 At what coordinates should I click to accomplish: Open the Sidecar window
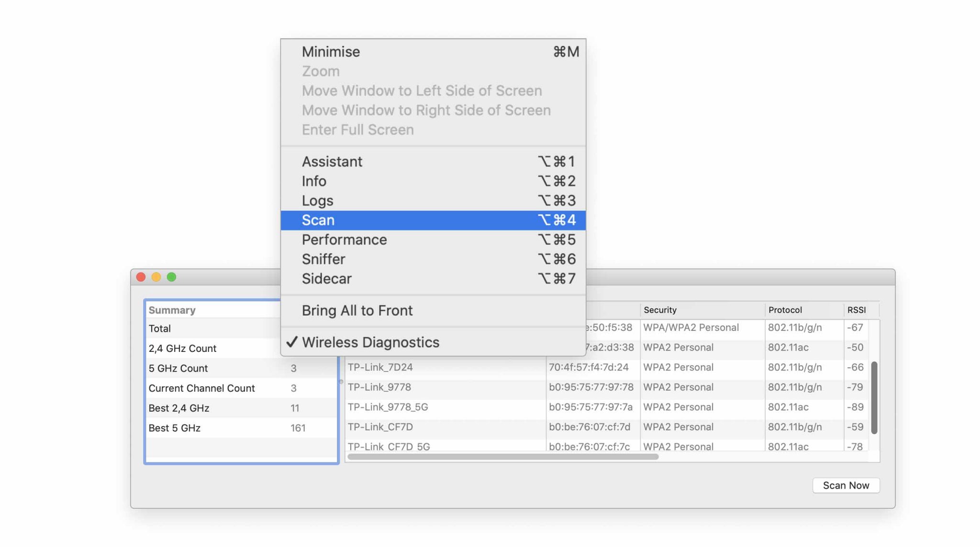point(327,278)
